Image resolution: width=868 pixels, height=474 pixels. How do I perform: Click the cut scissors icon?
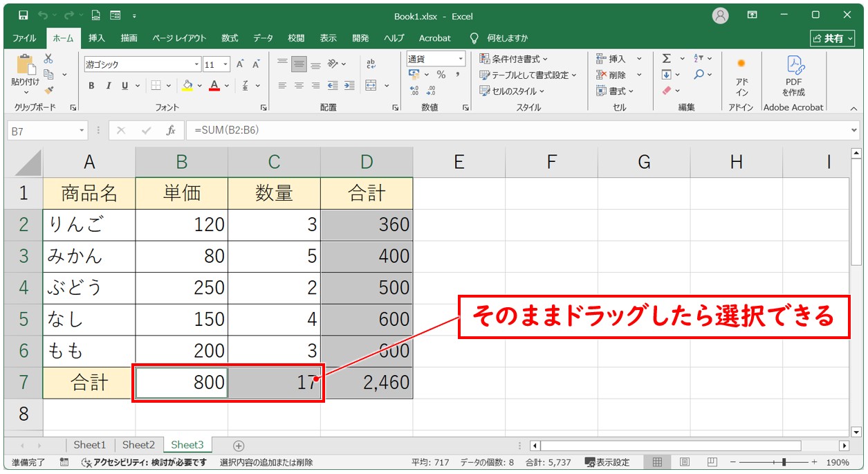[48, 59]
